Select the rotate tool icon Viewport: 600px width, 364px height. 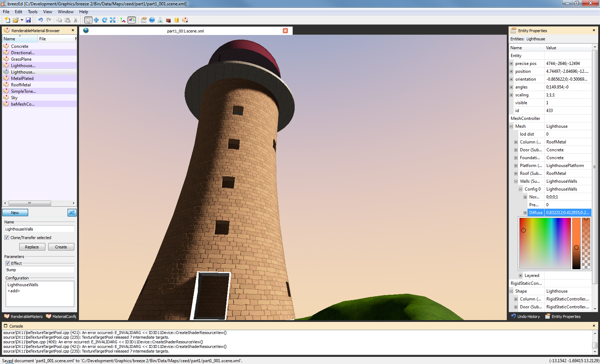pyautogui.click(x=105, y=20)
